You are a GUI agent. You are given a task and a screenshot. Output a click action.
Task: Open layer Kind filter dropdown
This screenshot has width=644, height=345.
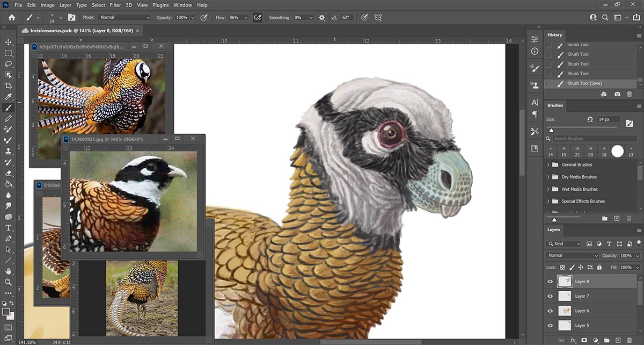tap(563, 243)
